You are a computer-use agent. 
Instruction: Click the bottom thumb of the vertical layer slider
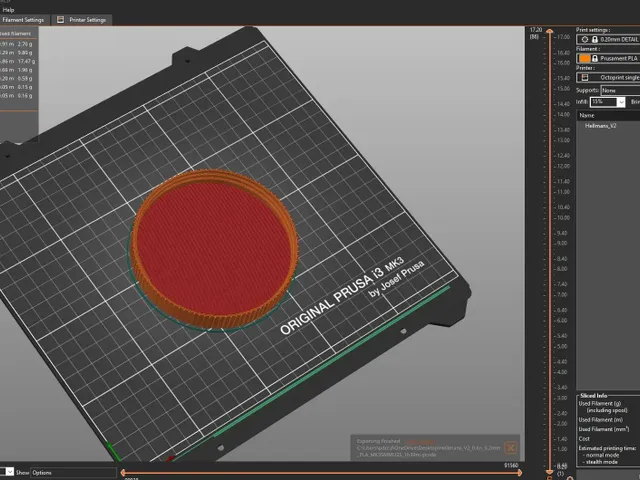click(549, 472)
